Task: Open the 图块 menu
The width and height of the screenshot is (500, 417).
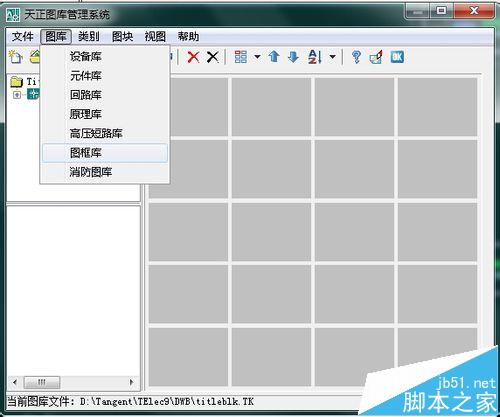Action: coord(122,36)
